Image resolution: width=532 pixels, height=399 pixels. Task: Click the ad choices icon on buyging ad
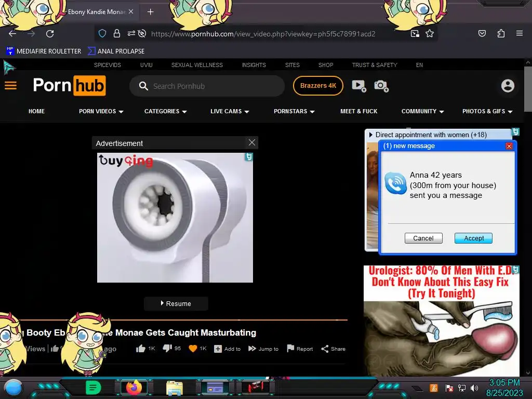pyautogui.click(x=249, y=157)
